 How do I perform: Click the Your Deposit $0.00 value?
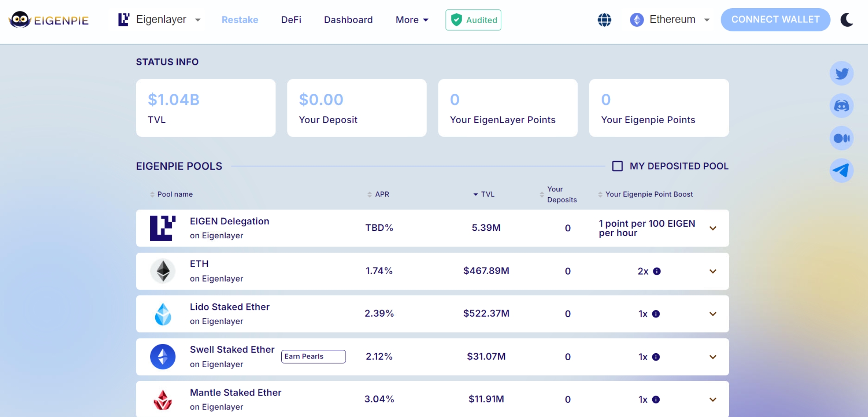click(321, 100)
